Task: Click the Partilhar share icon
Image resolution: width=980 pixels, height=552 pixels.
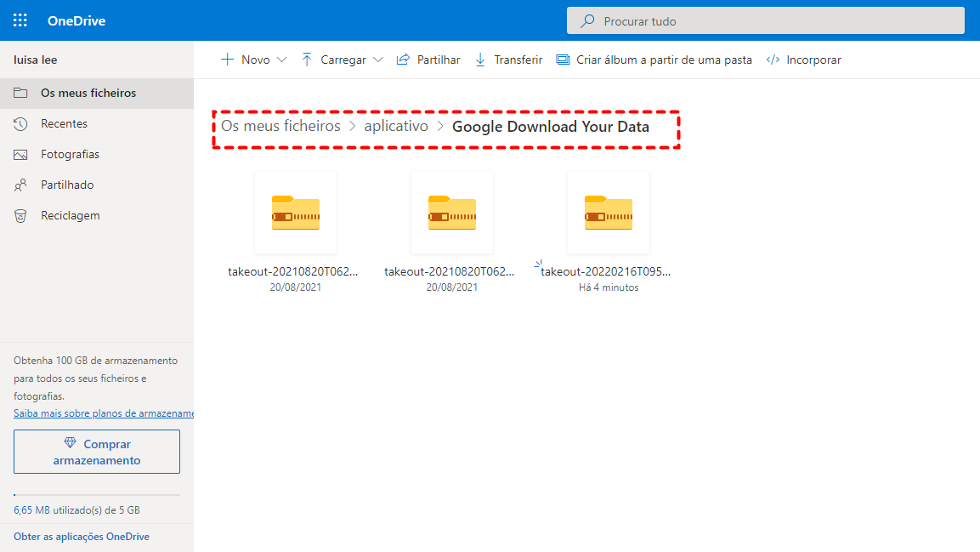Action: (403, 60)
